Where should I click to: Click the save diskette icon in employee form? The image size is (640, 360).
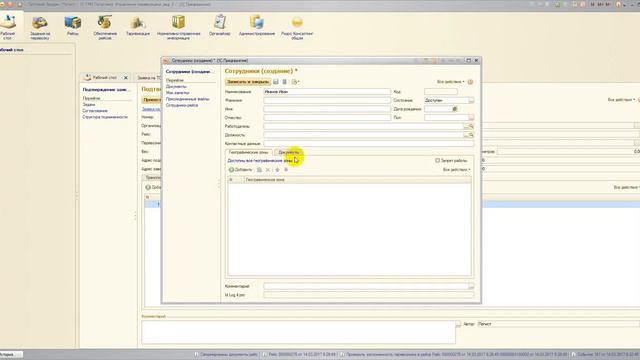(276, 82)
